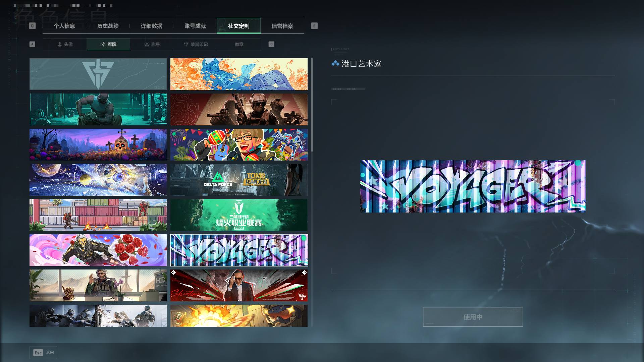Select the 军牌 sub-tab
This screenshot has width=644, height=362.
(x=108, y=44)
